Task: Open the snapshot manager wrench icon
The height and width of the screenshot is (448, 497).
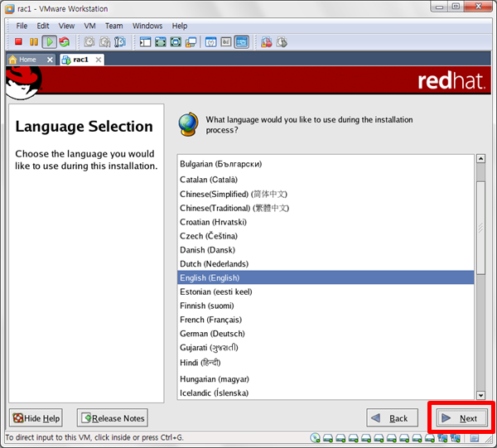Action: click(120, 42)
